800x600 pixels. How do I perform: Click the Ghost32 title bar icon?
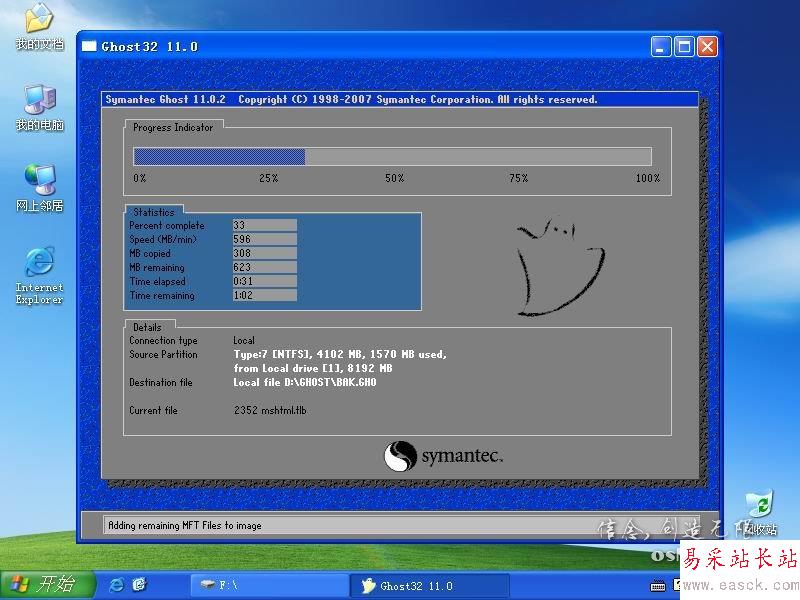click(89, 46)
